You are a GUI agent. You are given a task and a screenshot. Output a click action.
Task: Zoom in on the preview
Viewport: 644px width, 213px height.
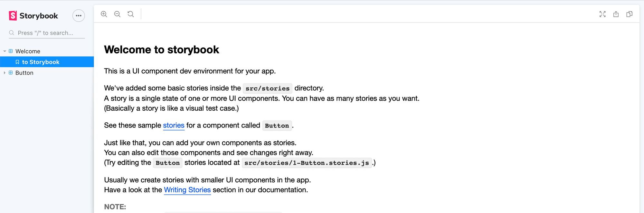pyautogui.click(x=104, y=14)
